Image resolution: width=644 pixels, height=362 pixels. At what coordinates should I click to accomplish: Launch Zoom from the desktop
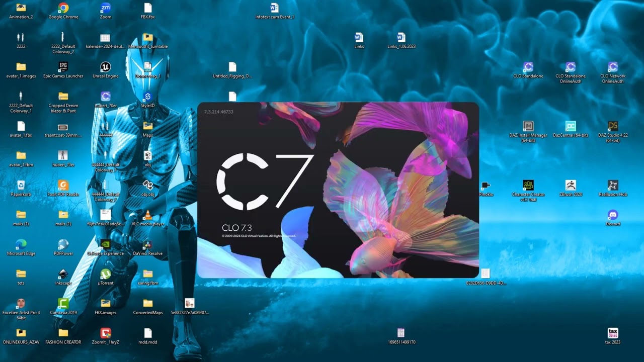(105, 8)
